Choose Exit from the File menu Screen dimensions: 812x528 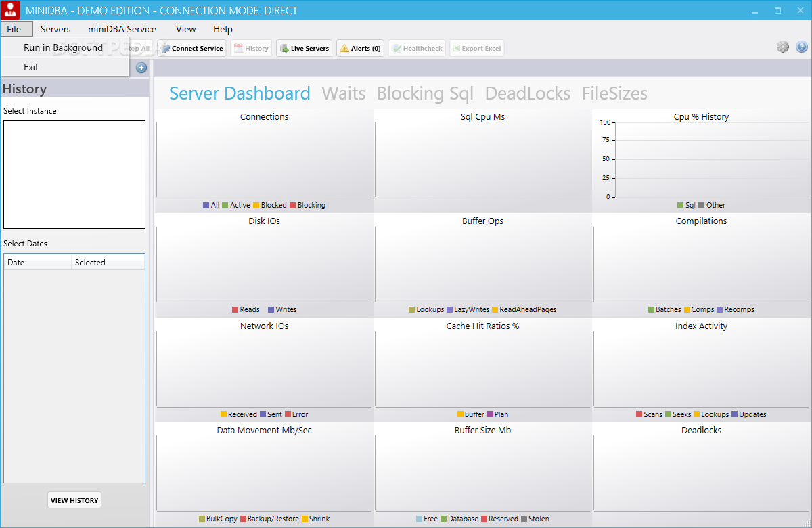click(x=64, y=67)
